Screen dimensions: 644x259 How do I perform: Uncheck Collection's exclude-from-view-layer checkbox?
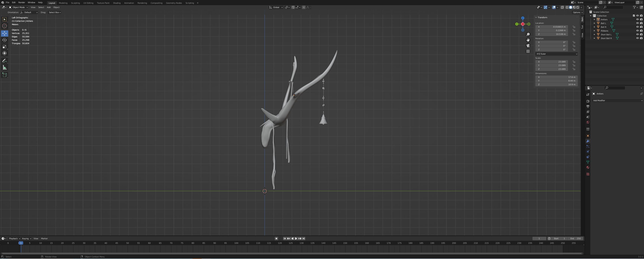(x=634, y=16)
